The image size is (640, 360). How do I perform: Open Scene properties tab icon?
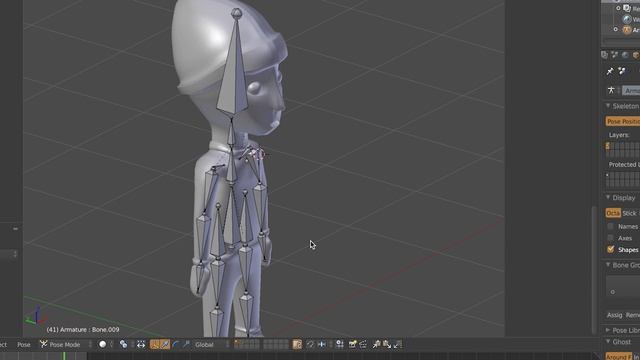click(x=615, y=55)
